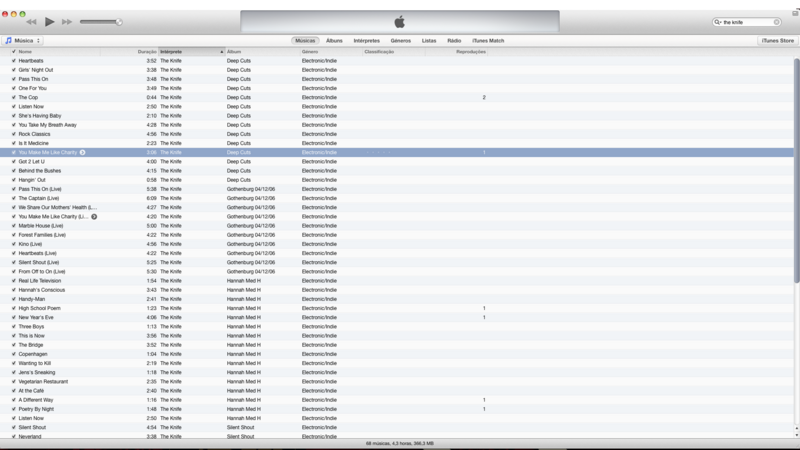Click the Apple logo in the display

399,21
